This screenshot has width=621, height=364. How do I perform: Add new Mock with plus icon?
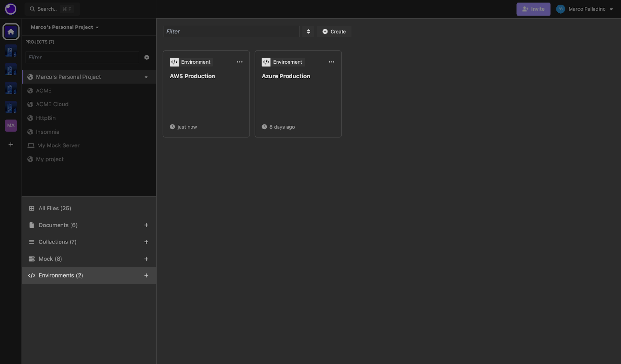pos(146,259)
